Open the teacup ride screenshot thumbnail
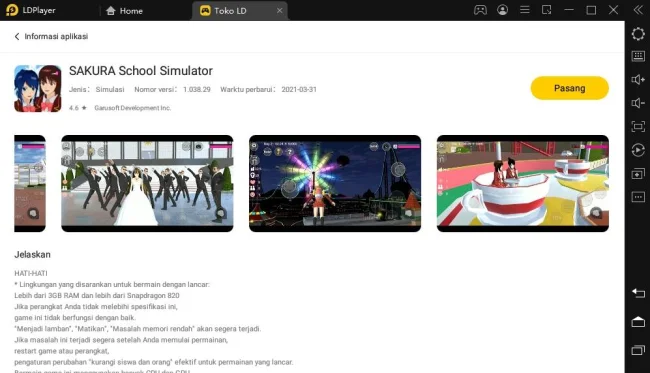 pos(523,183)
